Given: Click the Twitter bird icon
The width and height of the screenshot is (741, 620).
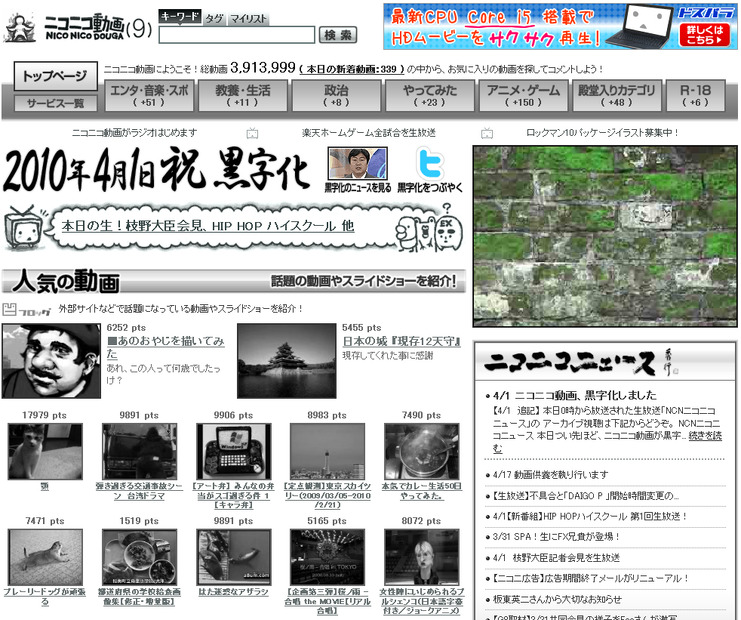Looking at the screenshot, I should pos(430,163).
